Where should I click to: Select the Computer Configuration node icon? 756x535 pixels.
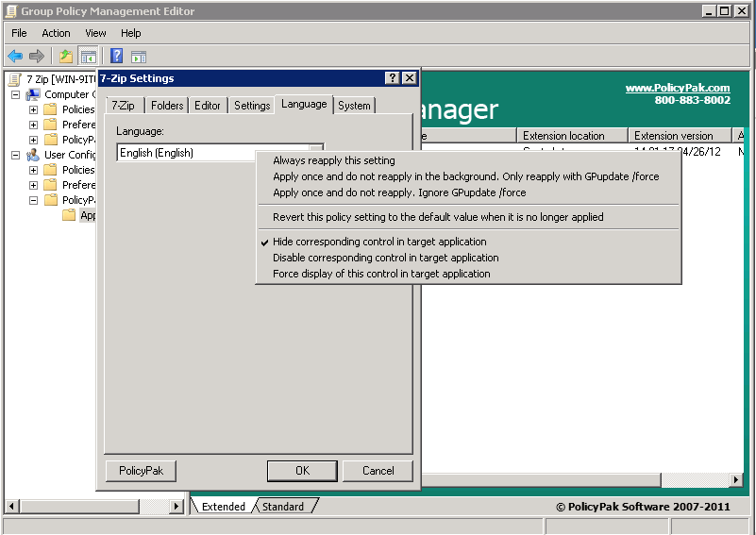(33, 94)
